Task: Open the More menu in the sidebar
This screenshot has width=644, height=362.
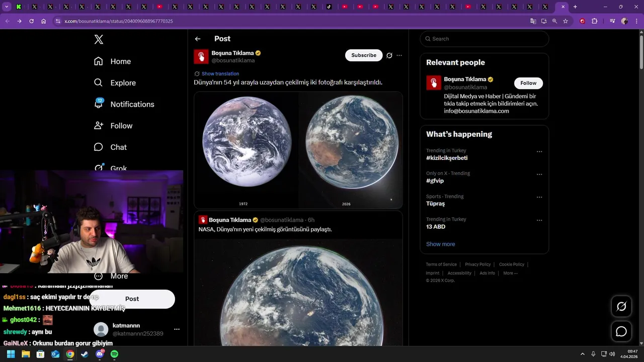Action: [x=111, y=276]
